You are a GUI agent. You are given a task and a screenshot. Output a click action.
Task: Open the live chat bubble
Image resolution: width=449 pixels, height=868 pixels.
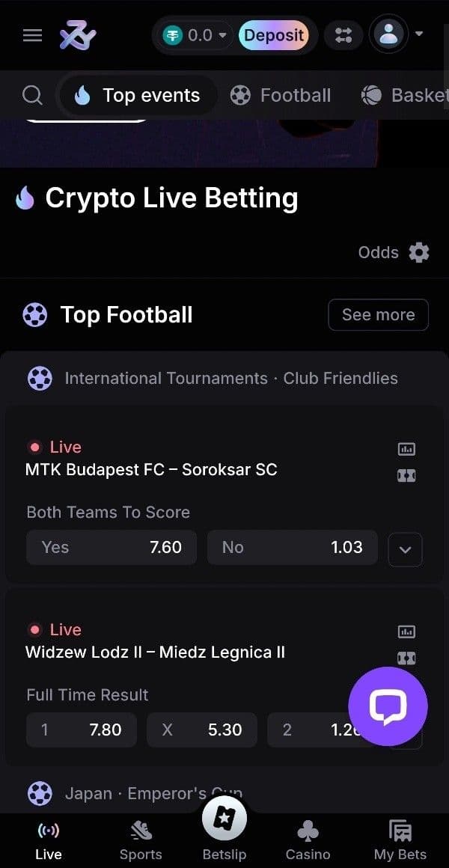coord(388,705)
